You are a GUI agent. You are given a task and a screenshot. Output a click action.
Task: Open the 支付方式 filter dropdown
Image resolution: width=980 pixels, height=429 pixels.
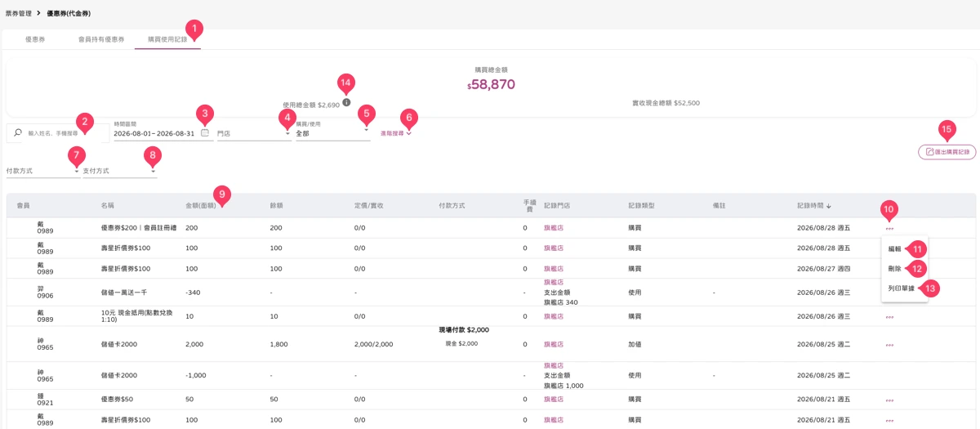120,171
